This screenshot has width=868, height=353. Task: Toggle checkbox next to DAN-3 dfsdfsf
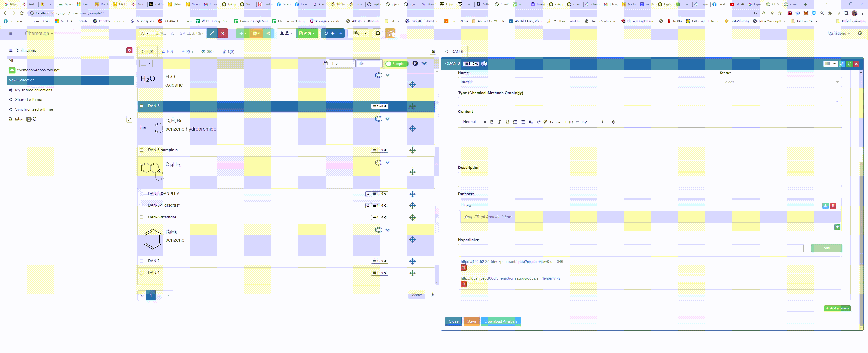point(141,217)
